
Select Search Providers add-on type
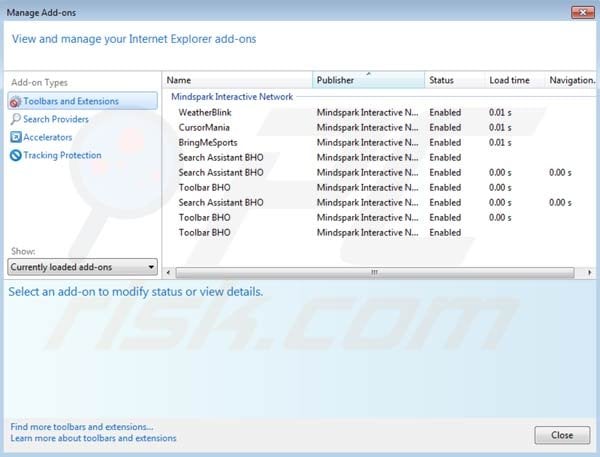(56, 119)
